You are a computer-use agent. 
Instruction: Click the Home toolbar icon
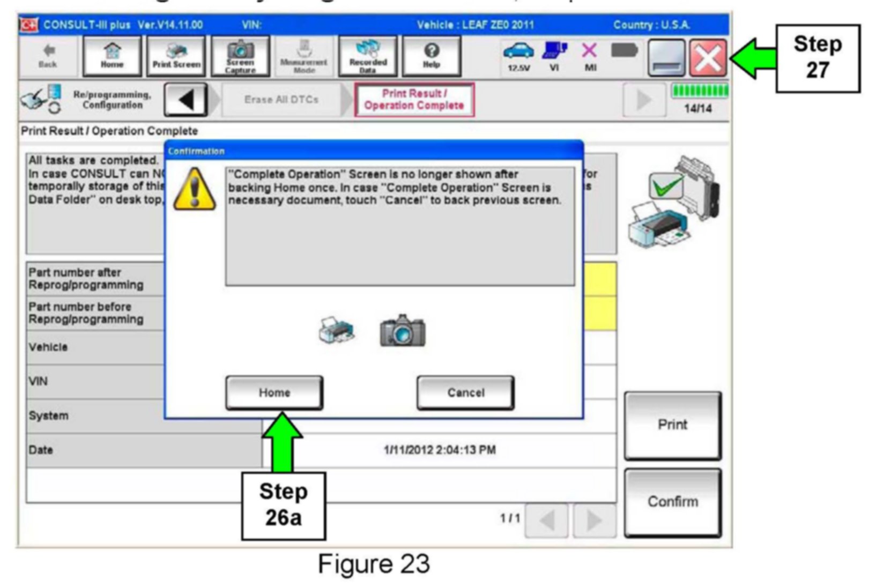tap(112, 56)
